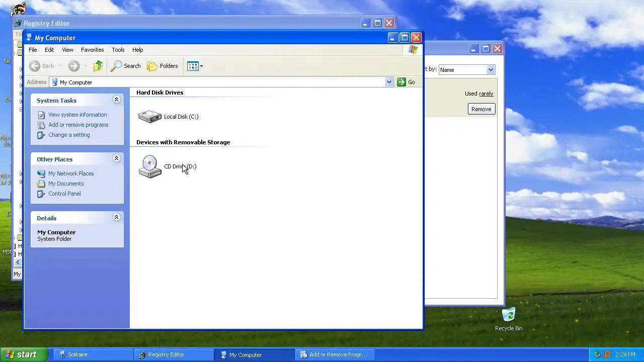Open the Edit menu
The image size is (644, 362).
(x=49, y=50)
